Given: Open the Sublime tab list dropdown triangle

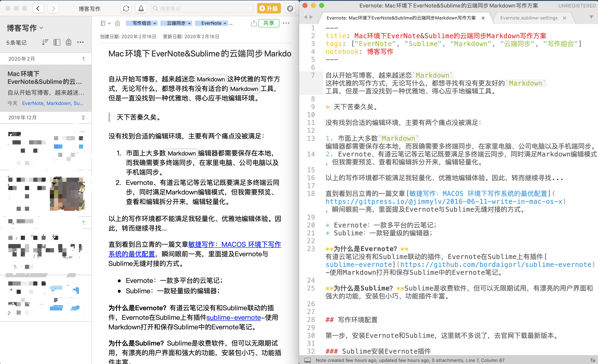Looking at the screenshot, I should (591, 17).
